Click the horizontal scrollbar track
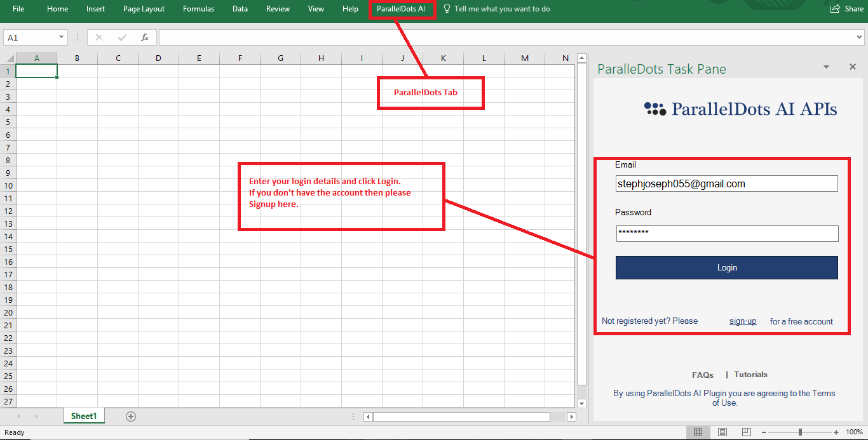The width and height of the screenshot is (868, 440). 557,417
